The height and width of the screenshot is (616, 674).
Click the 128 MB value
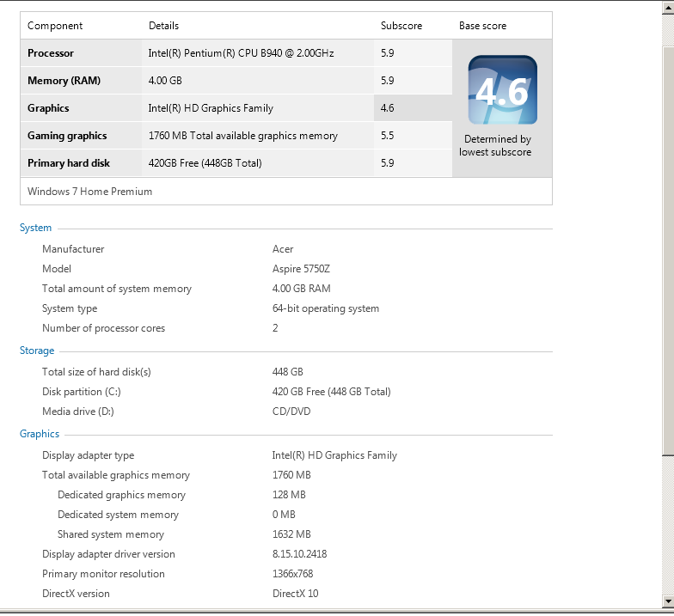(x=289, y=495)
